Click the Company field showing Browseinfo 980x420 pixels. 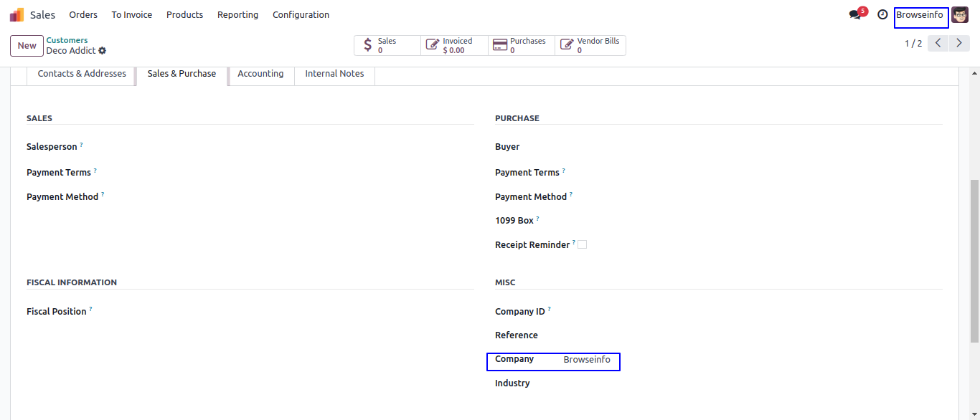click(587, 360)
